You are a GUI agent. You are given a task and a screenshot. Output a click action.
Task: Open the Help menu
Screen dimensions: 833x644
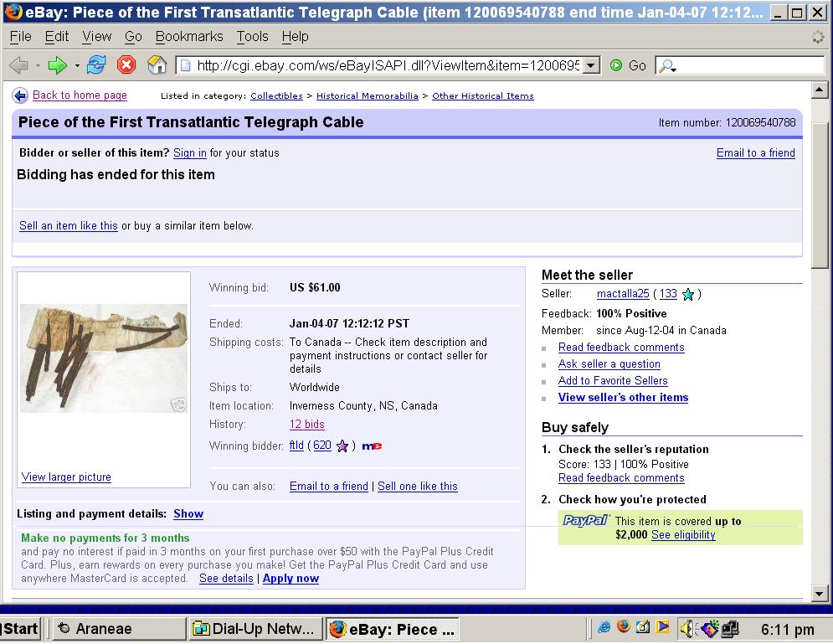pos(295,37)
